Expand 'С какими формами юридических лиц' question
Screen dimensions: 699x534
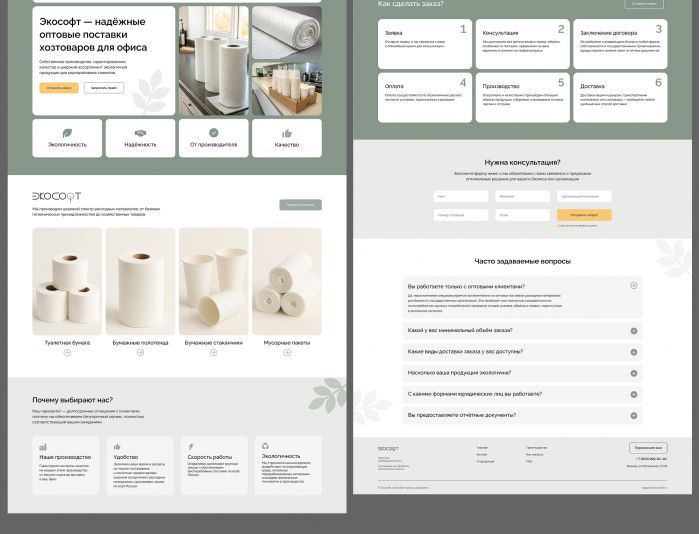[633, 394]
